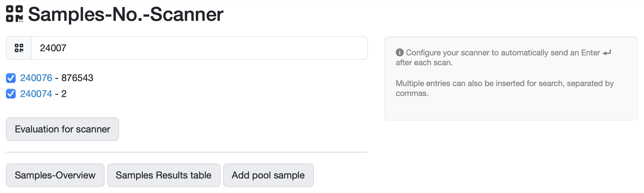Uncheck the checkbox for sample 240076
The width and height of the screenshot is (644, 193).
pyautogui.click(x=11, y=78)
